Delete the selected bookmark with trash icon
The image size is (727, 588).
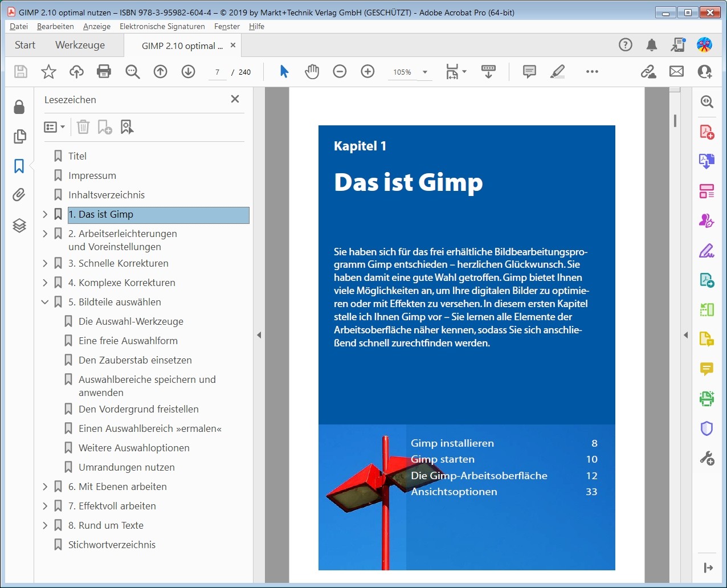click(83, 127)
